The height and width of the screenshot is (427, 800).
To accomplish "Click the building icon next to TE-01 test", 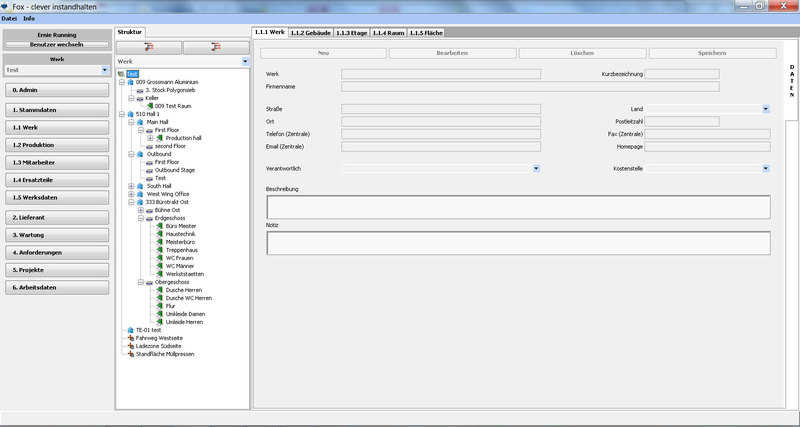I will 130,329.
